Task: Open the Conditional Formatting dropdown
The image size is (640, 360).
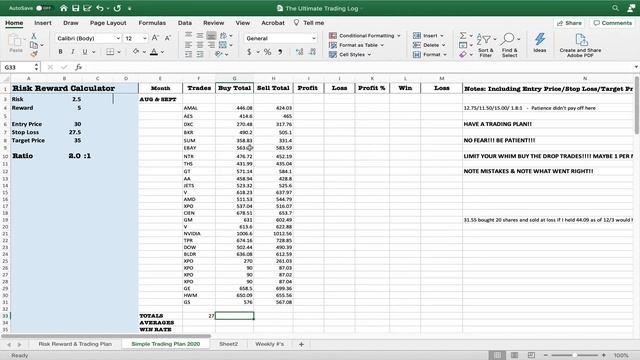Action: [364, 36]
